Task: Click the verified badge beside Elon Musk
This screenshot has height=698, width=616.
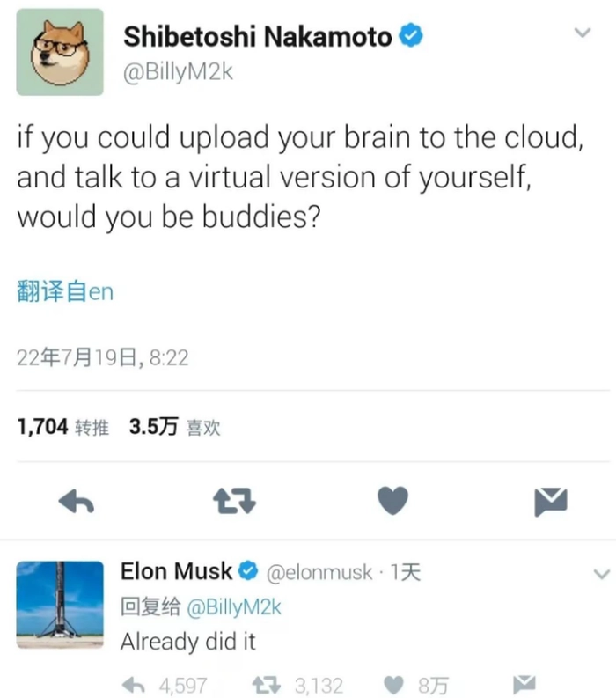Action: [x=248, y=571]
